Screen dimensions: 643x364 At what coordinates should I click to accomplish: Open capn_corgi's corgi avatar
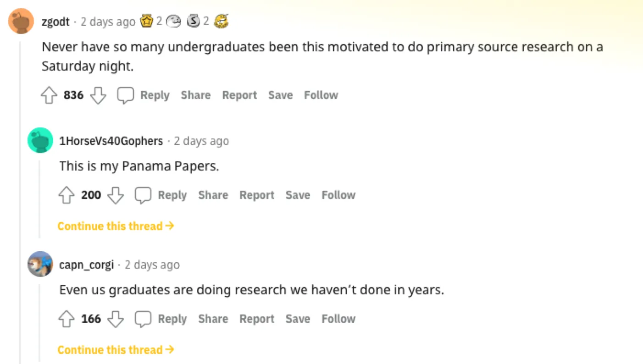point(40,264)
